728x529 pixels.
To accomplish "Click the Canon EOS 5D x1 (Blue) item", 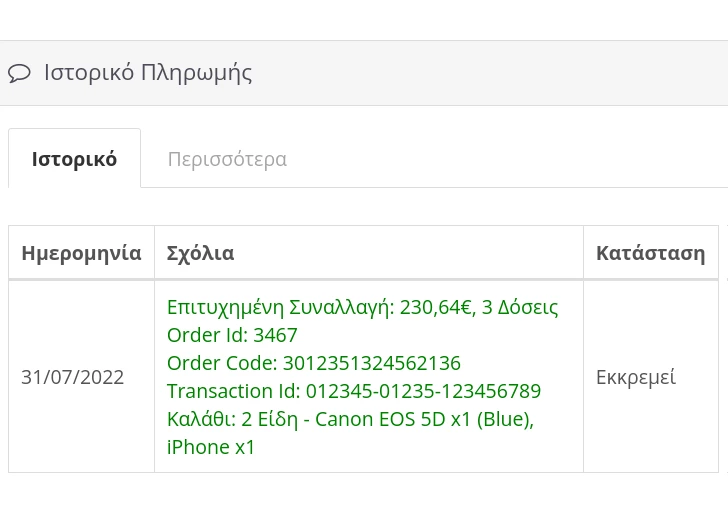I will 423,419.
